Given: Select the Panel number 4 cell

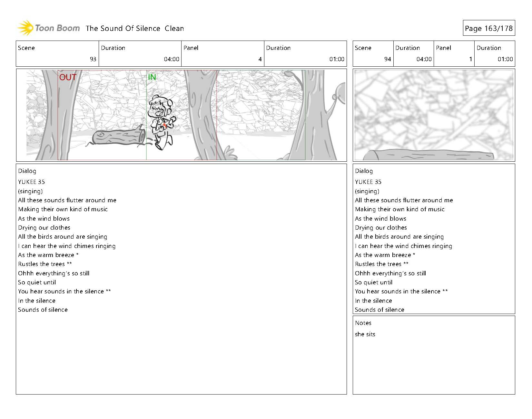Looking at the screenshot, I should pyautogui.click(x=222, y=54).
